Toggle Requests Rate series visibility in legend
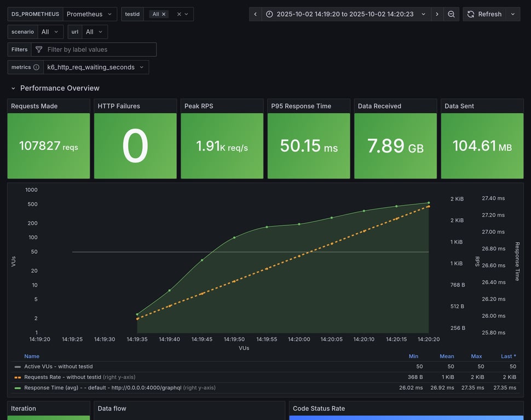 (x=62, y=377)
